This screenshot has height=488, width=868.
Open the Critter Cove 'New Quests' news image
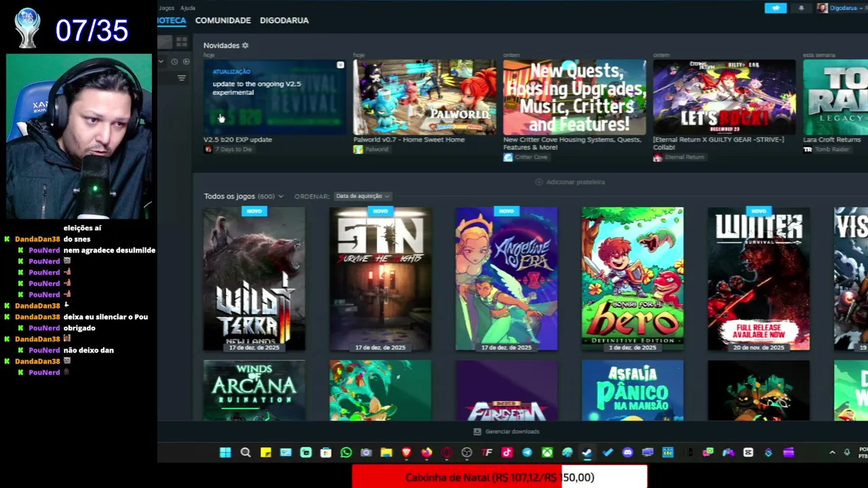tap(574, 97)
